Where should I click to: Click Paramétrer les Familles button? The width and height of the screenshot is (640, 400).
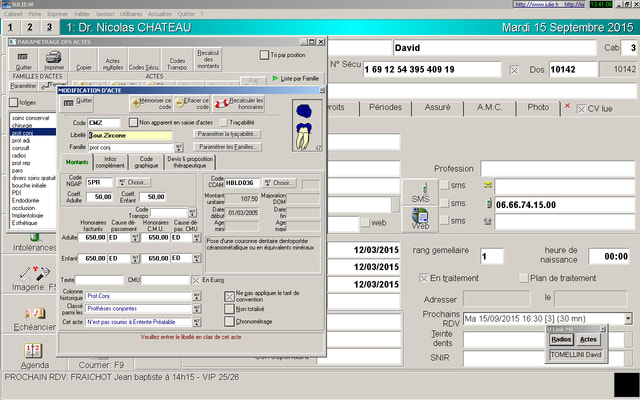[x=226, y=147]
